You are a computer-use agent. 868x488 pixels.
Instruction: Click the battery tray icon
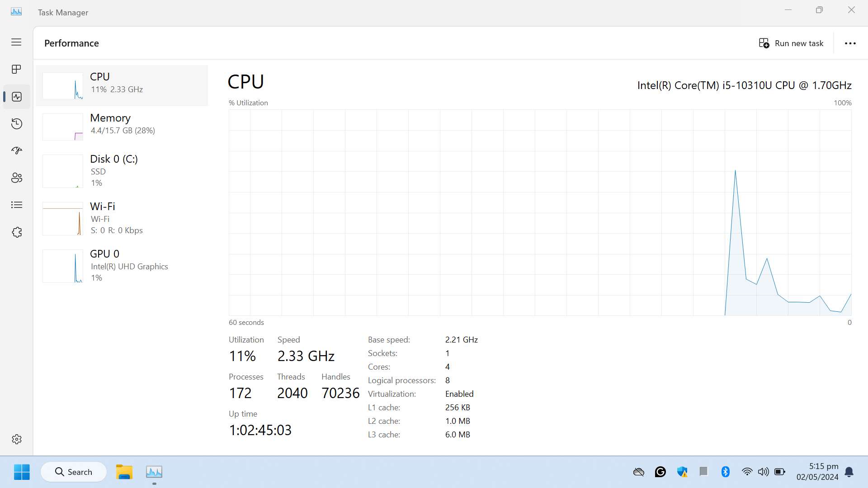[x=780, y=472]
